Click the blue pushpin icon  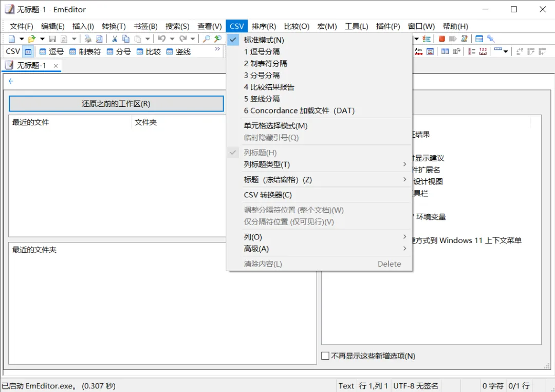pyautogui.click(x=491, y=39)
